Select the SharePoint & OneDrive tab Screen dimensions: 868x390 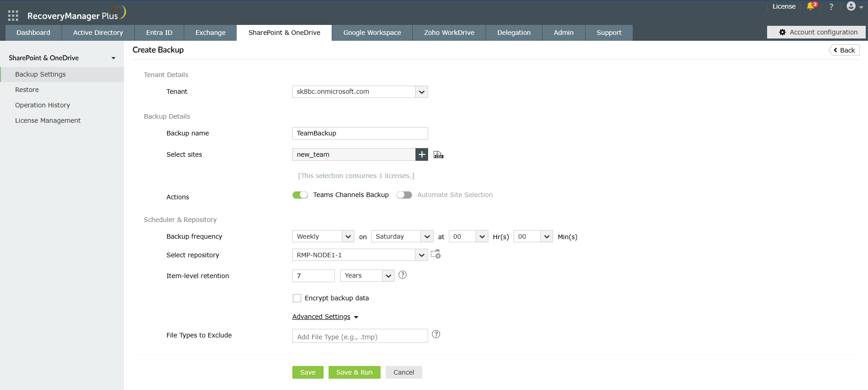tap(284, 33)
